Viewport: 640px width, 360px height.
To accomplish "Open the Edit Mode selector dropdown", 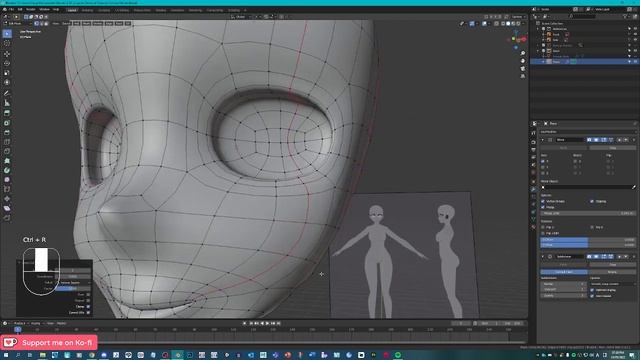I will (18, 24).
